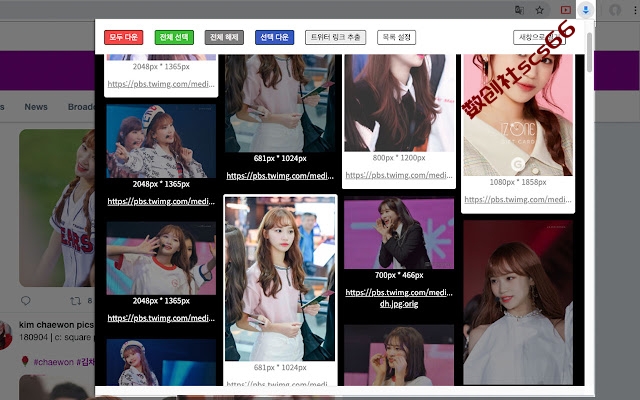Select the cropped pink-shirt thumbnail at top
This screenshot has width=640, height=400.
(280, 103)
